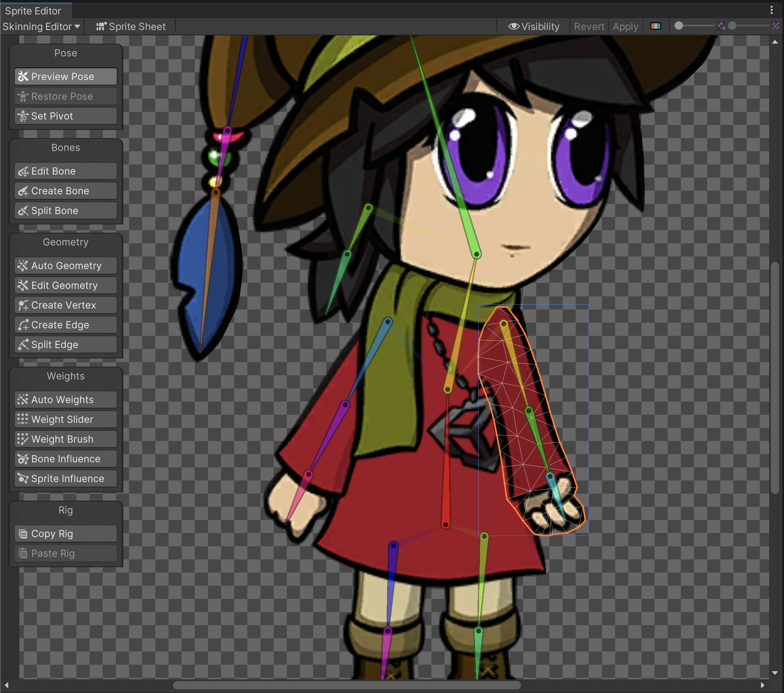The width and height of the screenshot is (784, 693).
Task: Toggle Preview Pose mode
Action: [66, 77]
